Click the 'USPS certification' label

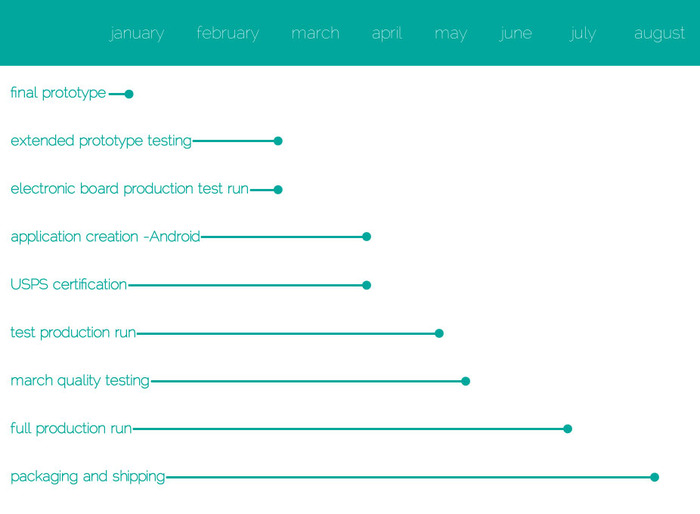(69, 284)
